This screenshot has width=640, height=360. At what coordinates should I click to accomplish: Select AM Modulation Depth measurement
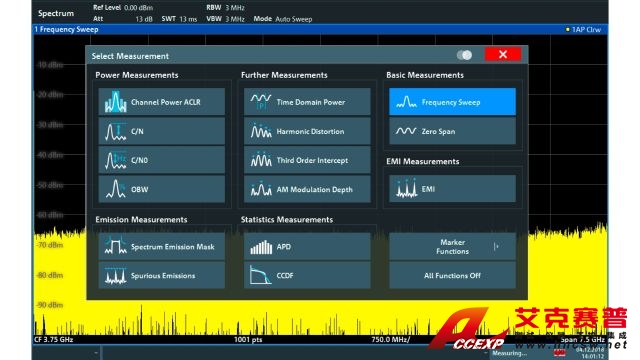click(x=307, y=189)
